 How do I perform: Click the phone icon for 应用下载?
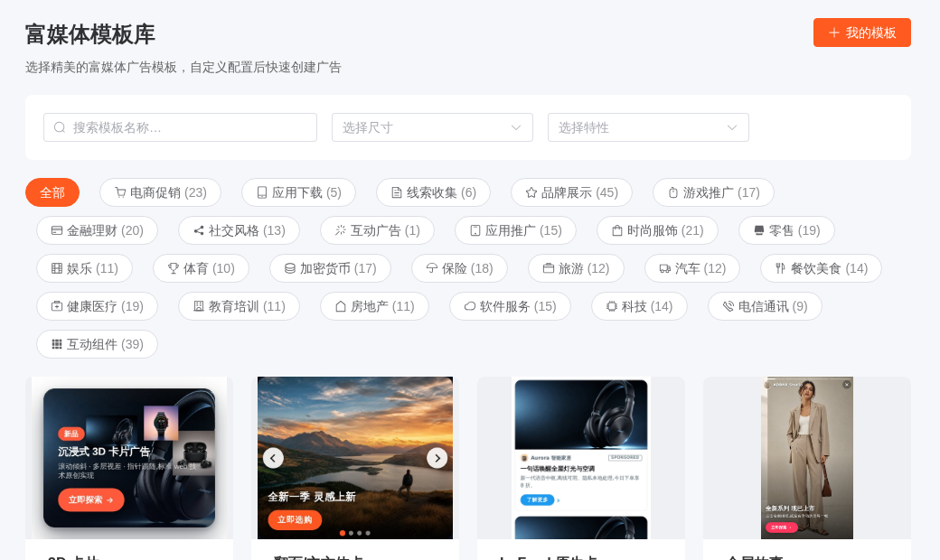262,193
